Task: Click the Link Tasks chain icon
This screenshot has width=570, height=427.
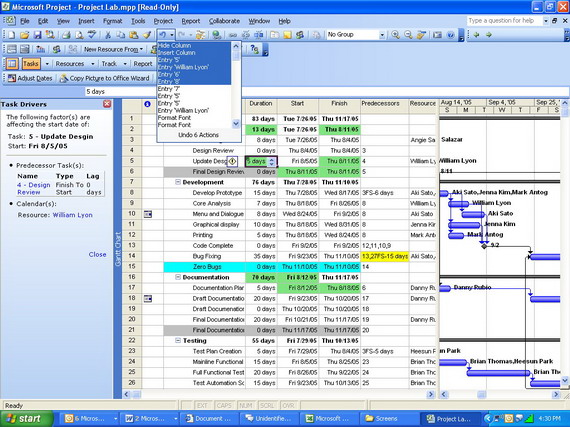Action: point(233,35)
